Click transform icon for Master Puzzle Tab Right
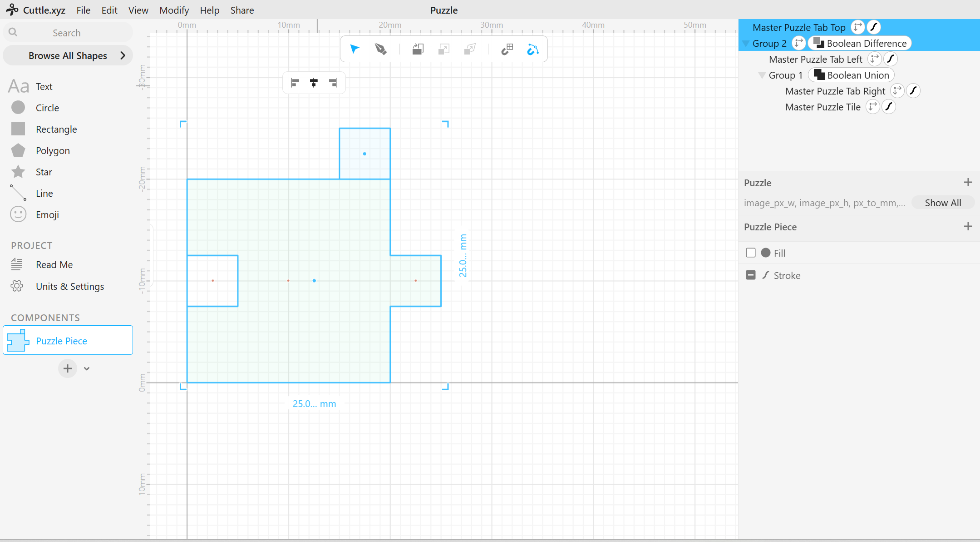 (897, 91)
